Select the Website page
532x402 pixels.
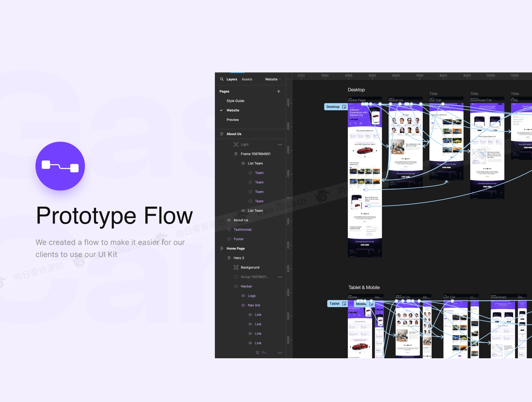233,110
